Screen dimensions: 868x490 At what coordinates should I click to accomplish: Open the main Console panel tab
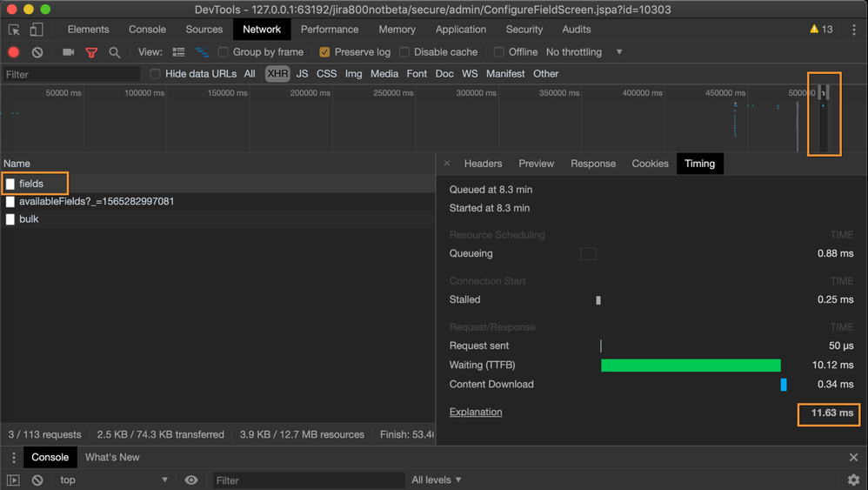click(147, 30)
